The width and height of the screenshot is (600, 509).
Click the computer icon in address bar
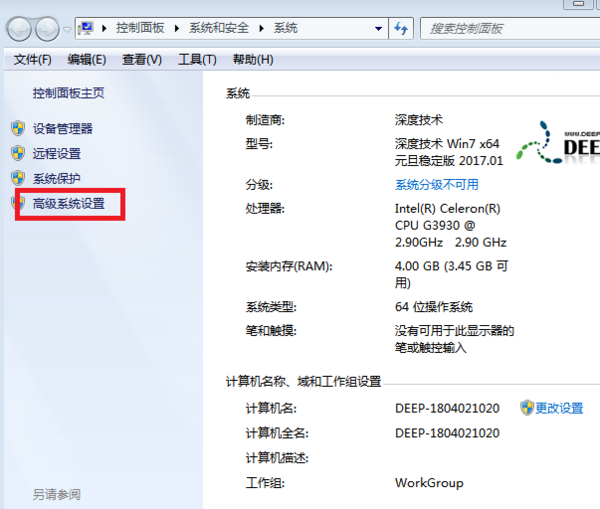[x=86, y=28]
